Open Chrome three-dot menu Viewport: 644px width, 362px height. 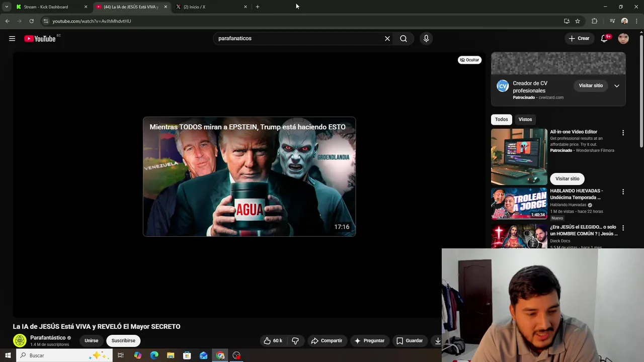pyautogui.click(x=637, y=21)
